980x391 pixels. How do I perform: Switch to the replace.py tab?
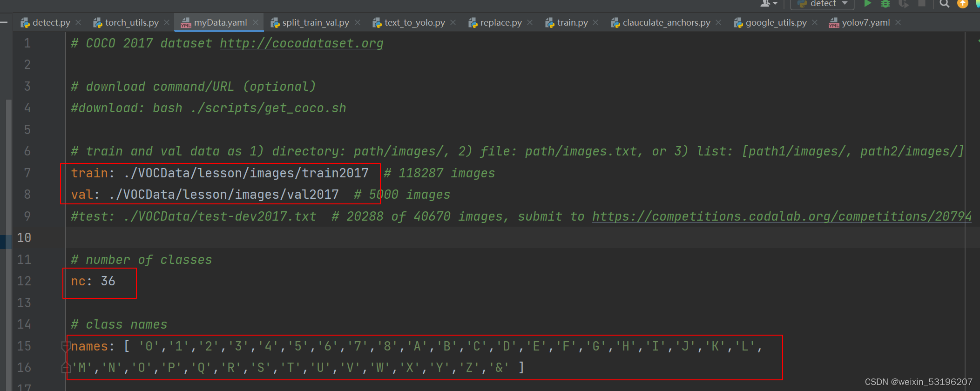pos(501,22)
